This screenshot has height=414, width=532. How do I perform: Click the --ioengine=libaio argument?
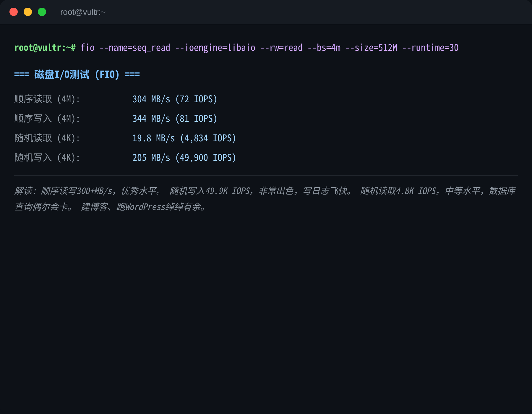tap(215, 48)
